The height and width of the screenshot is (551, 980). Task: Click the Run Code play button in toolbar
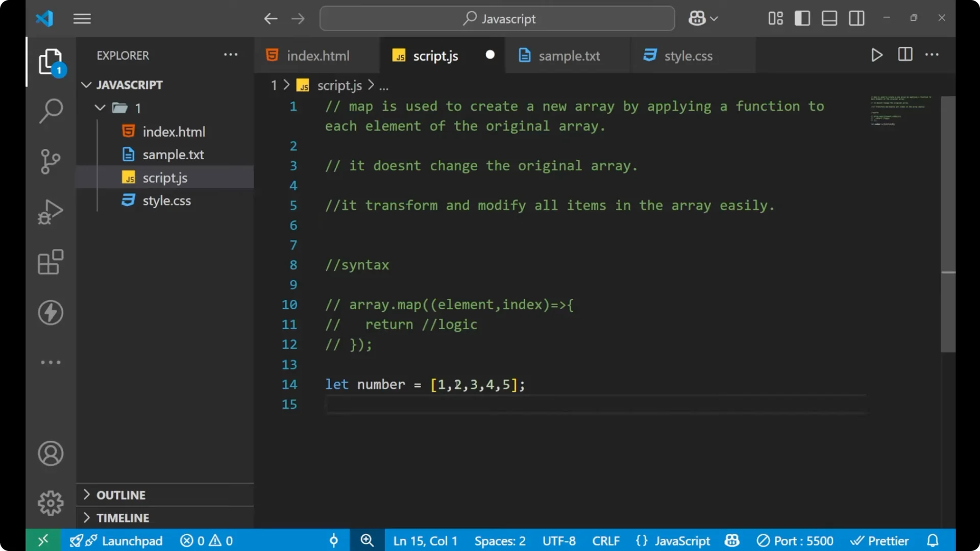coord(876,55)
